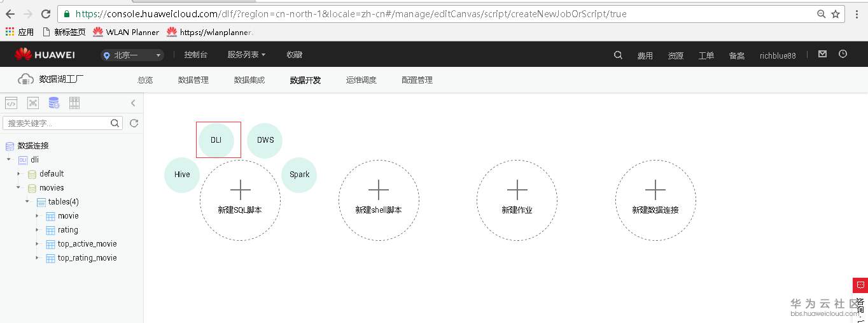The width and height of the screenshot is (868, 323).
Task: Collapse the left sidebar chevron
Action: coord(133,103)
